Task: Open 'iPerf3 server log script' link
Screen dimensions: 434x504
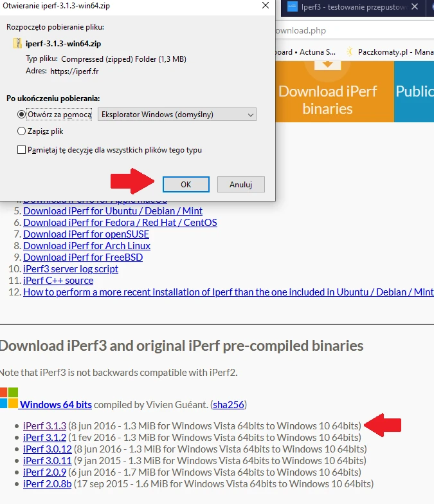Action: pyautogui.click(x=71, y=268)
